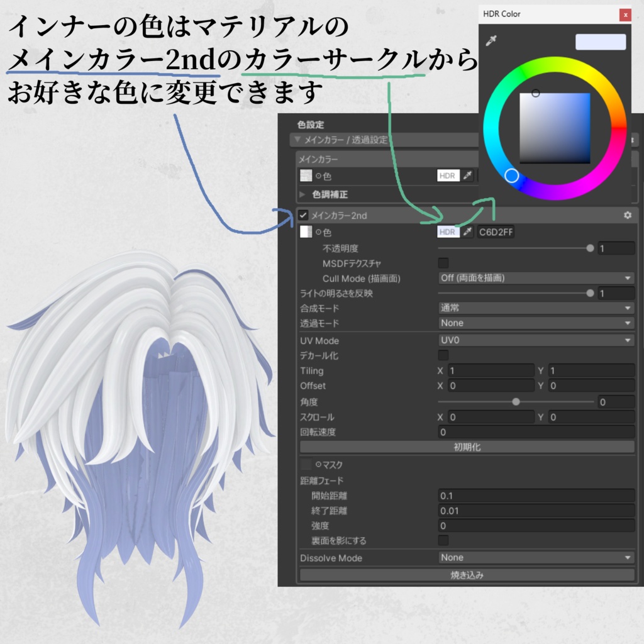Click the 開始距離 field
Image resolution: width=644 pixels, height=644 pixels.
pyautogui.click(x=536, y=496)
